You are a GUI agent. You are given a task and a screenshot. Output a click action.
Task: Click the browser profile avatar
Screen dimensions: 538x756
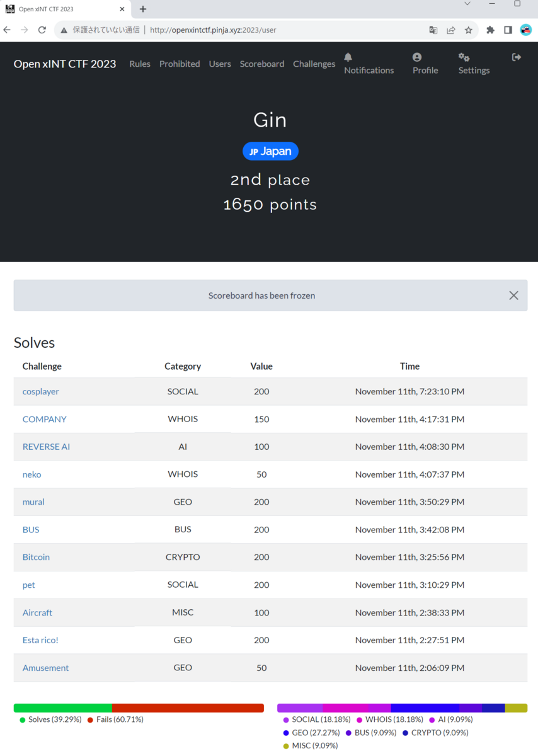[x=525, y=30]
